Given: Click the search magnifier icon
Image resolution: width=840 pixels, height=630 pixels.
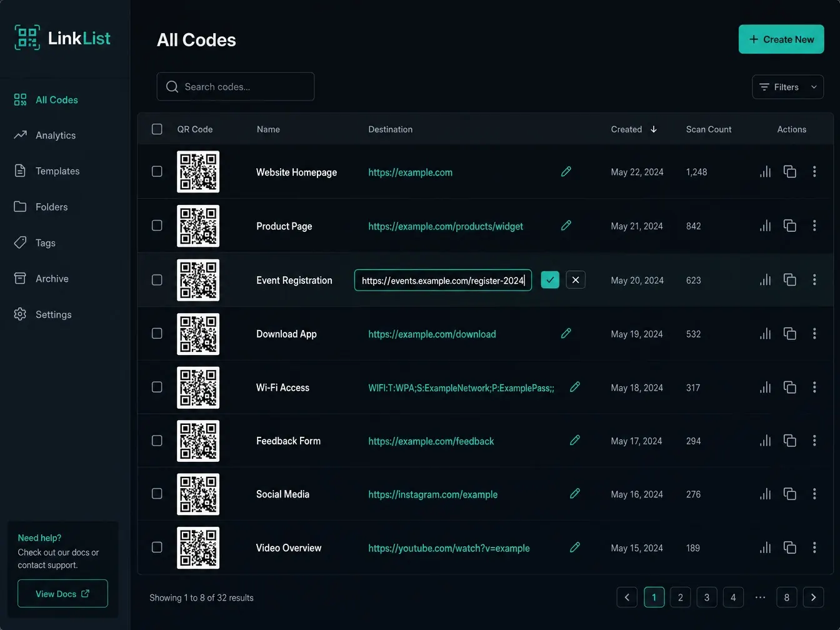Looking at the screenshot, I should tap(172, 87).
